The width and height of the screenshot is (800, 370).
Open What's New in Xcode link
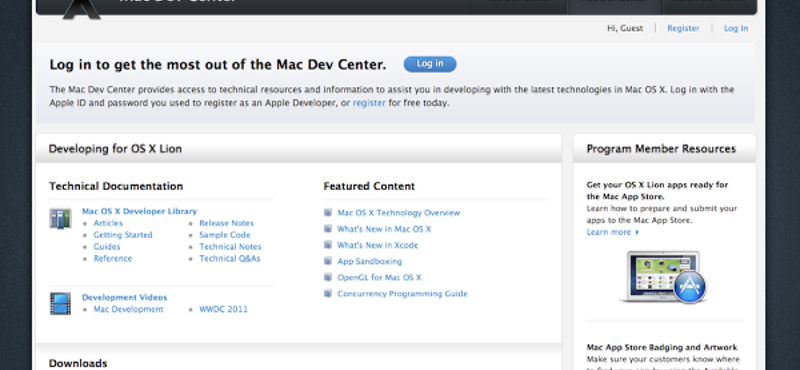click(x=378, y=245)
